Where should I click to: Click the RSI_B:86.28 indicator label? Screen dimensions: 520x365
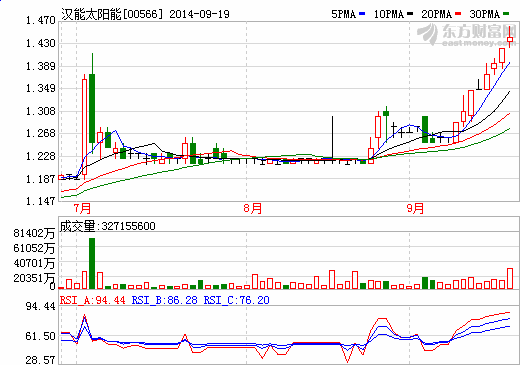pos(165,300)
